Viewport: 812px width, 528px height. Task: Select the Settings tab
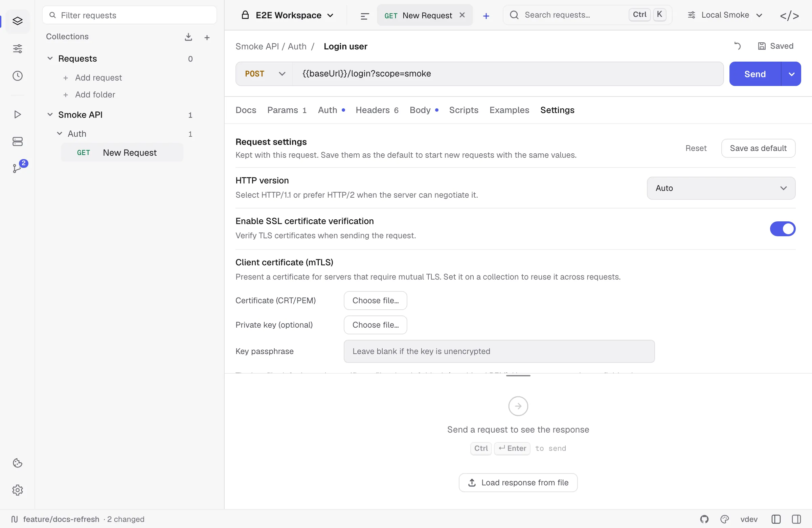coord(557,110)
